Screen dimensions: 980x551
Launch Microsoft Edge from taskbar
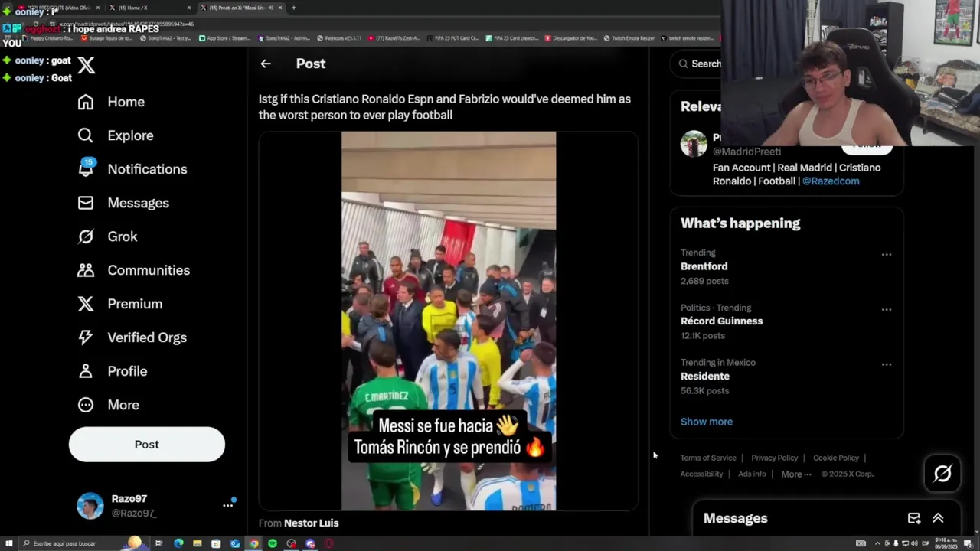178,543
